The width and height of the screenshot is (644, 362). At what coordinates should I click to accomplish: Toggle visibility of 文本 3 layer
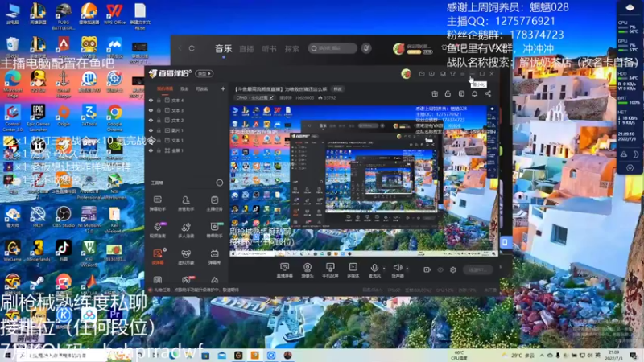151,110
